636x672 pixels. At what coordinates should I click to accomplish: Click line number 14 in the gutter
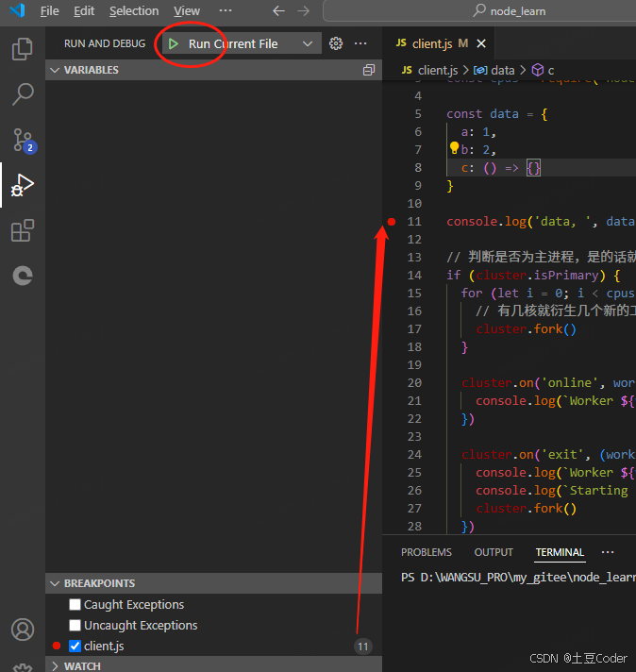click(x=414, y=276)
